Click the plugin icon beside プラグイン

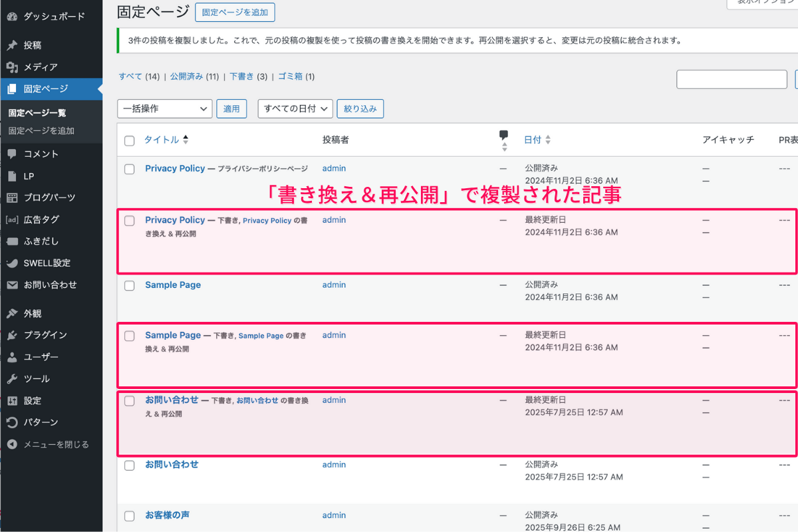12,335
